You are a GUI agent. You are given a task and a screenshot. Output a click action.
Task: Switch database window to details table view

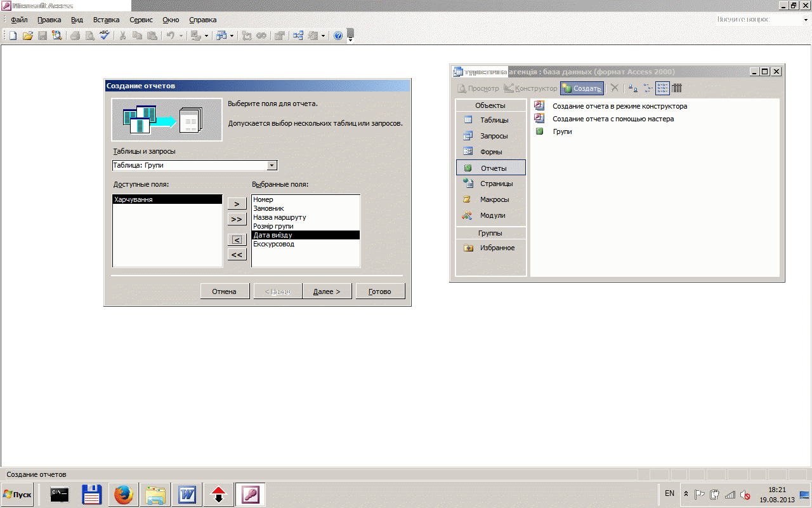pos(677,88)
